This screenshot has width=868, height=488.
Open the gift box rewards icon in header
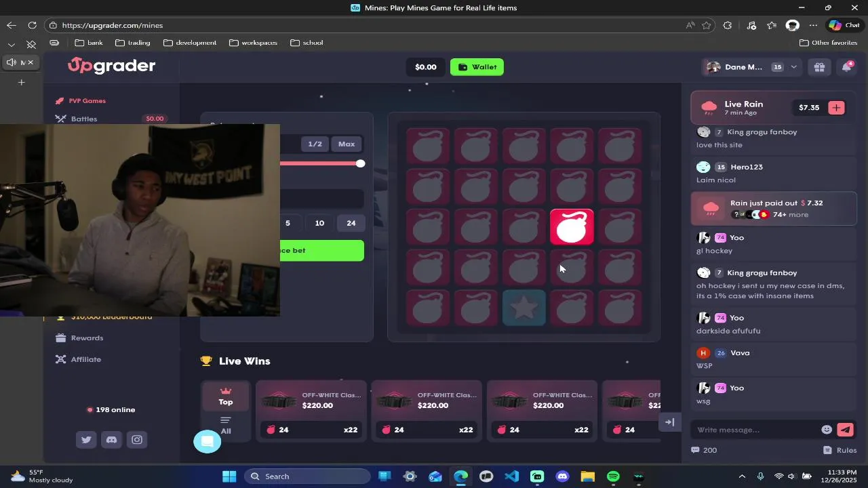[819, 67]
